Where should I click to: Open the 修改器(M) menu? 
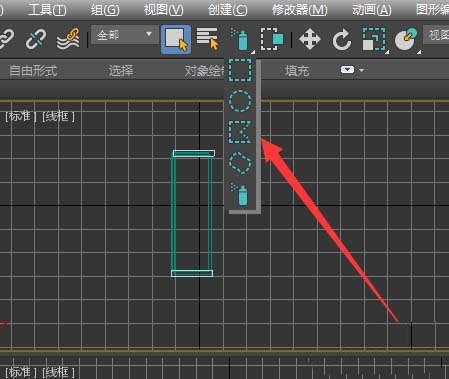(299, 10)
